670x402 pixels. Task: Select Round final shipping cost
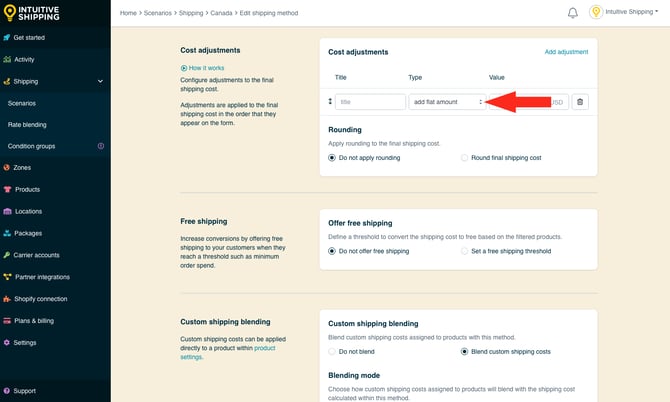click(x=464, y=158)
